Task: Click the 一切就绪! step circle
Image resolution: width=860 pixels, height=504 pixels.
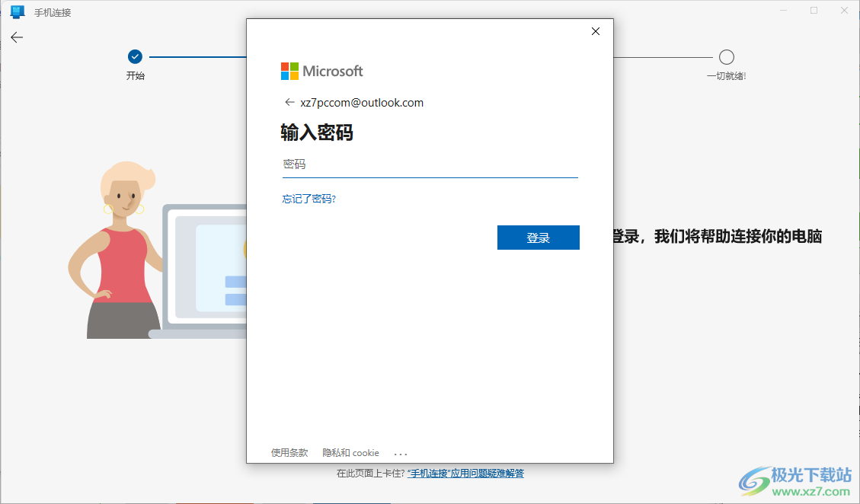Action: coord(726,57)
